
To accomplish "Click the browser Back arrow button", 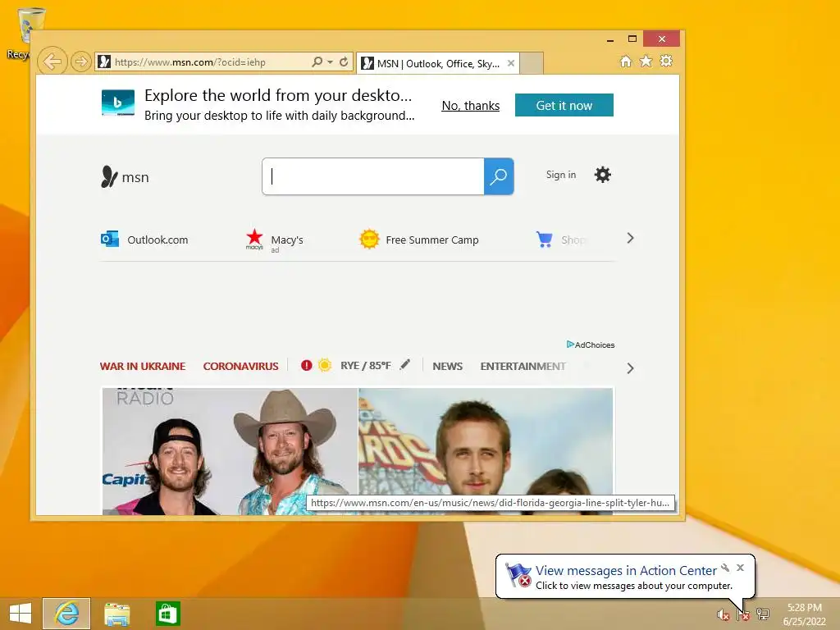I will click(52, 62).
